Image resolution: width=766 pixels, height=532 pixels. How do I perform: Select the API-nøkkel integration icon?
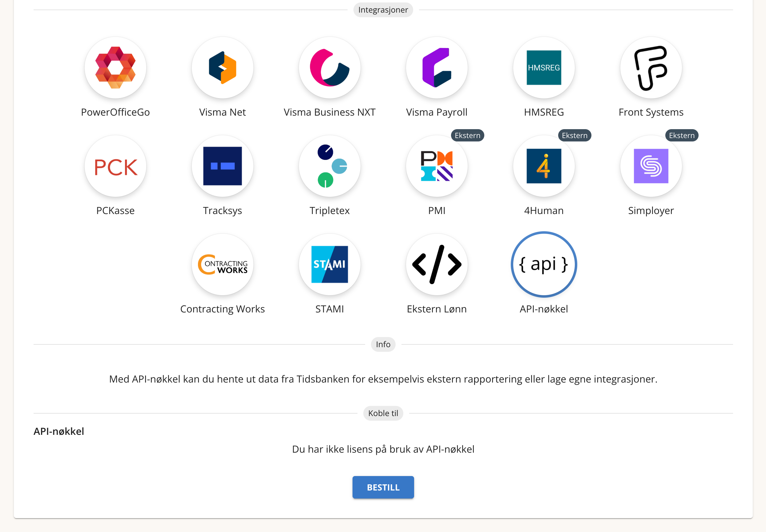tap(544, 264)
